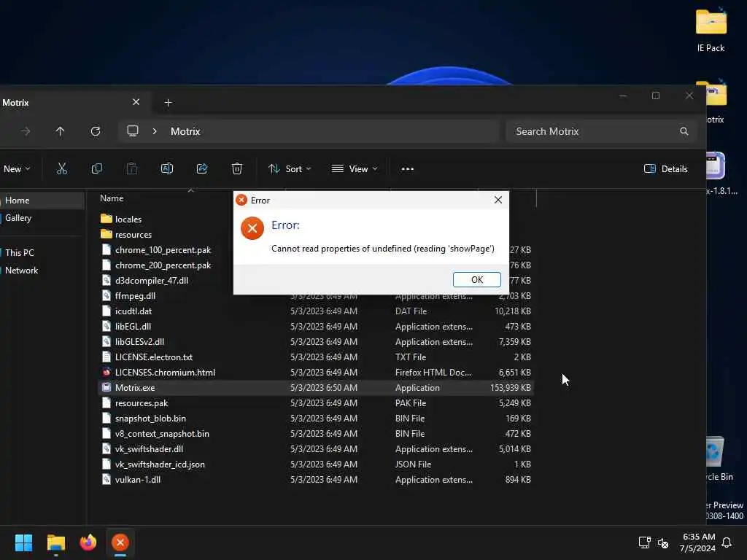
Task: Click the network tray icon
Action: point(645,542)
